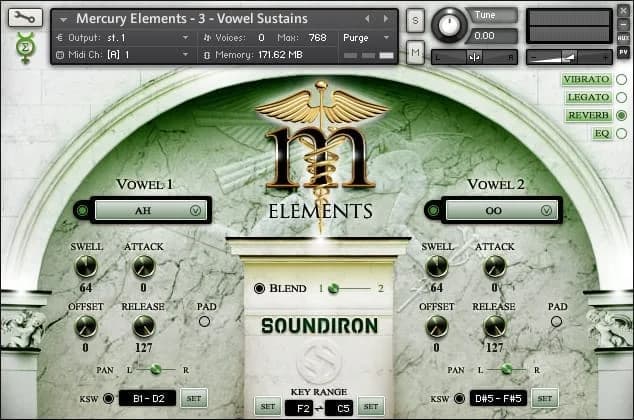
Task: Set the low key range with left SET button
Action: coord(268,406)
